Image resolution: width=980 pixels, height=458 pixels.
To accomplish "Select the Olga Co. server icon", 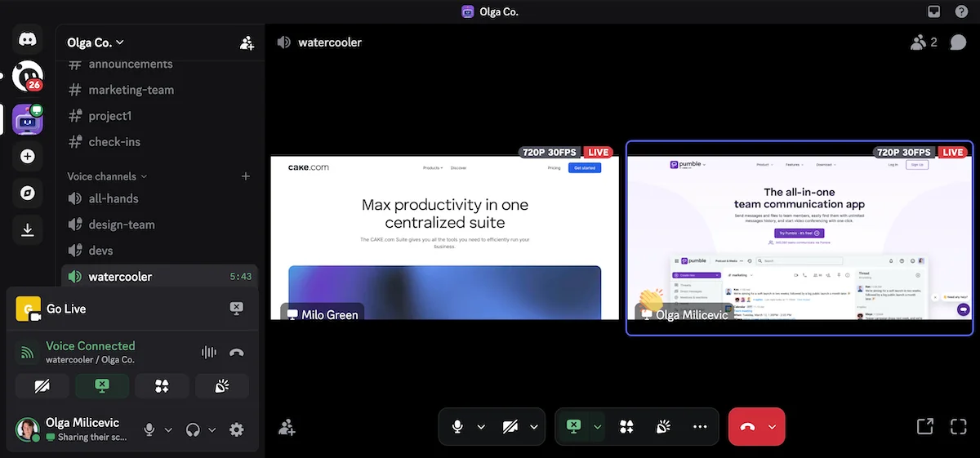I will [28, 119].
